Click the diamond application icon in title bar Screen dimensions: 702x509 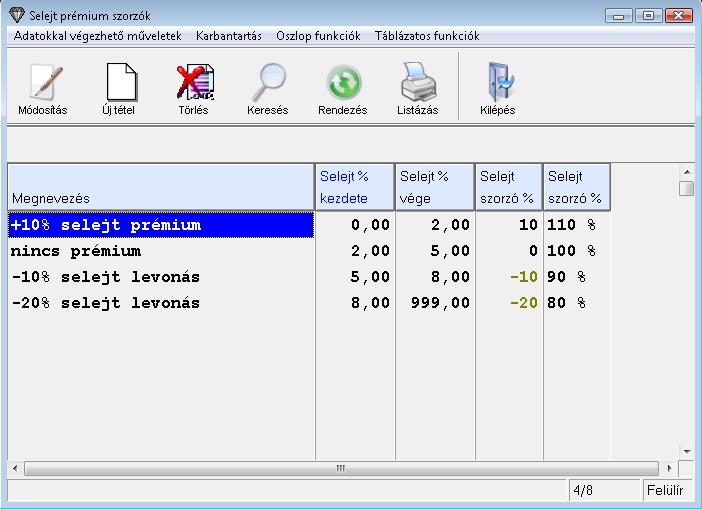point(16,16)
